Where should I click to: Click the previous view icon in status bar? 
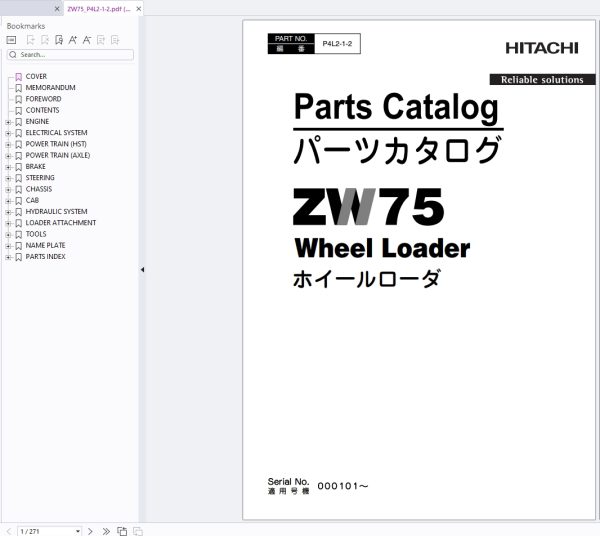pos(122,531)
